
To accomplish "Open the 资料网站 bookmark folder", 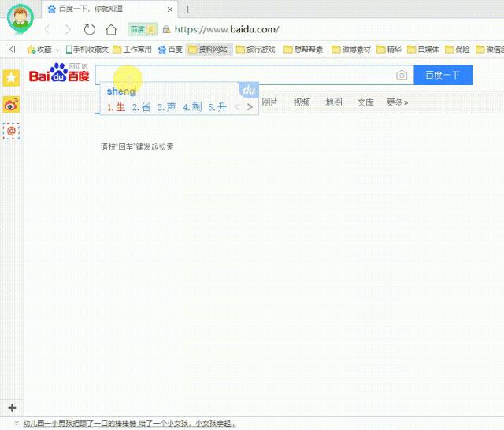I will 209,49.
